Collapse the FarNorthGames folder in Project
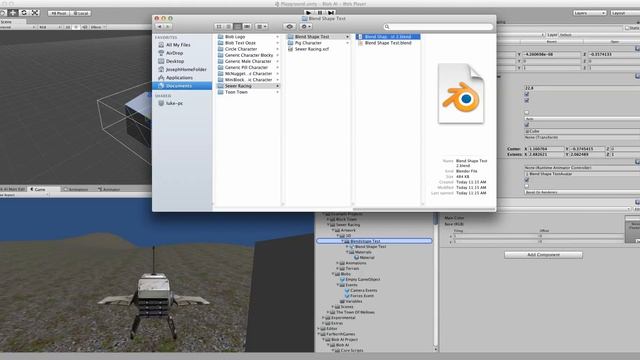Screen dimensions: 640x360 319,334
